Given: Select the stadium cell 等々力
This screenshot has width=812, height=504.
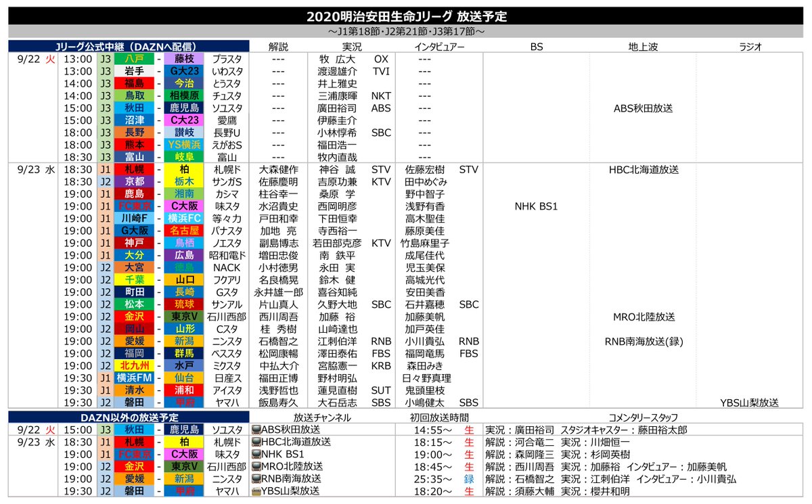Looking at the screenshot, I should pos(226,218).
